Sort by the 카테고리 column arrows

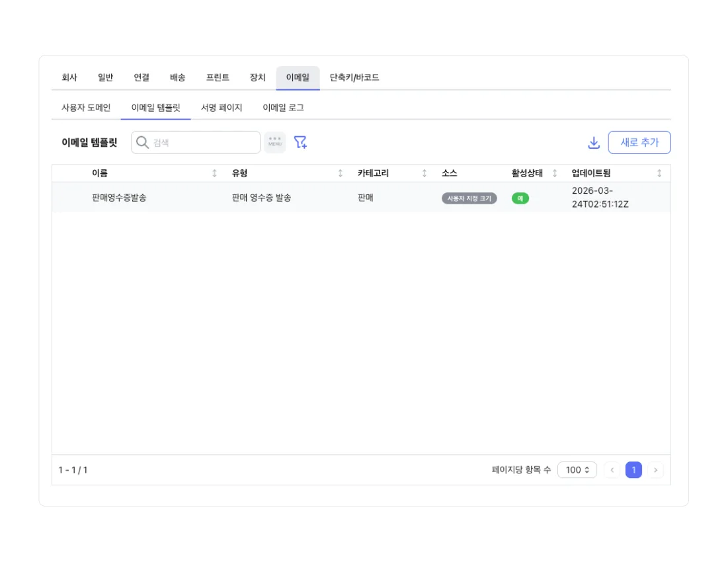424,173
